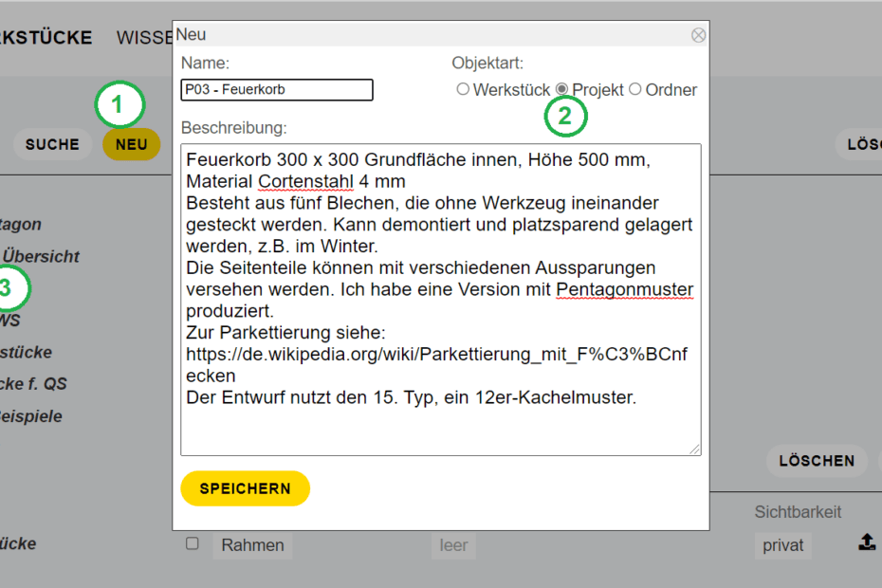This screenshot has height=588, width=882.
Task: Select the Werkstück radio button
Action: point(463,89)
